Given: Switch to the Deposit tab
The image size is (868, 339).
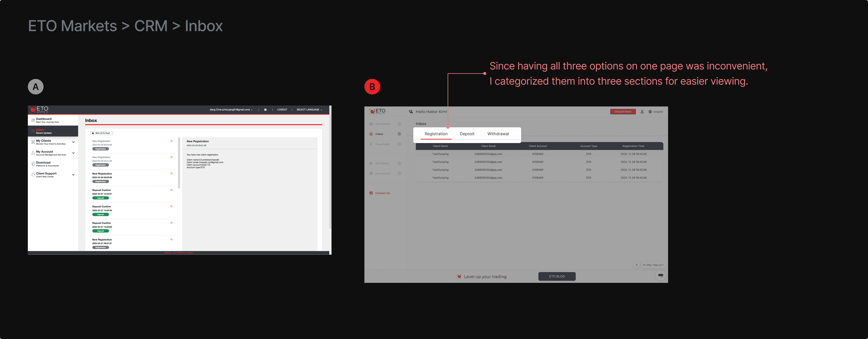Looking at the screenshot, I should point(467,134).
